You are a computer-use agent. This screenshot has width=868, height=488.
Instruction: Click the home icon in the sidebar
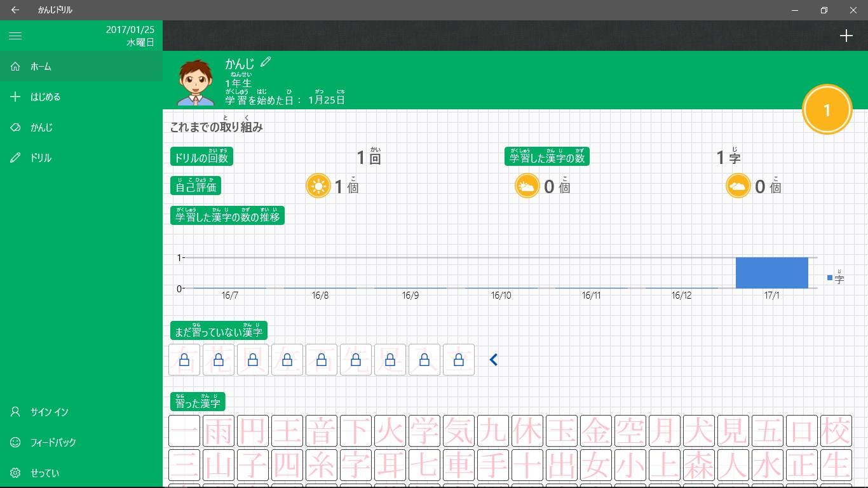tap(14, 66)
